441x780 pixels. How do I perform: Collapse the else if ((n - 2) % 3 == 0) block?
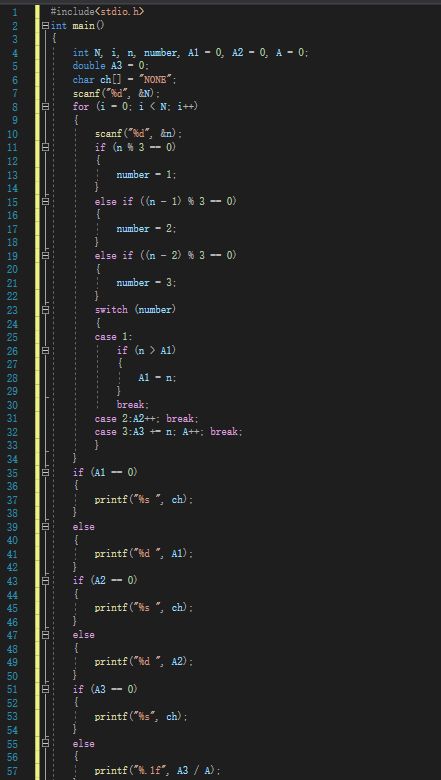click(x=46, y=255)
